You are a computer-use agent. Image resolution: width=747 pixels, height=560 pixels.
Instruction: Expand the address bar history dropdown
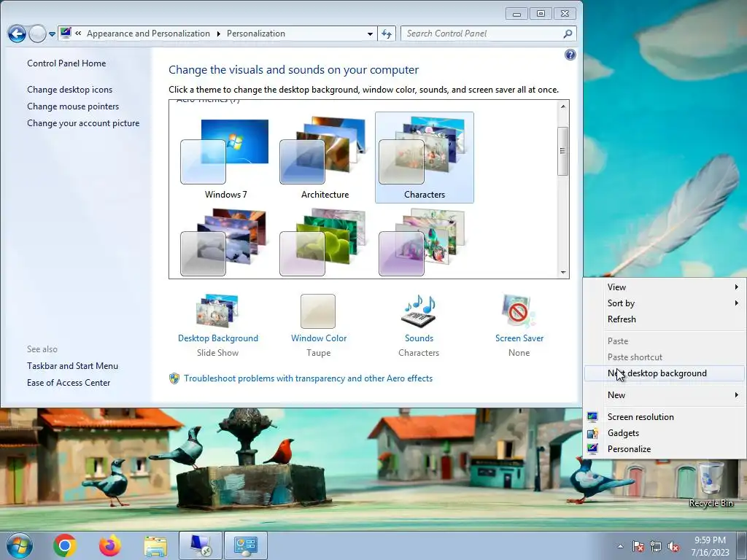coord(370,34)
